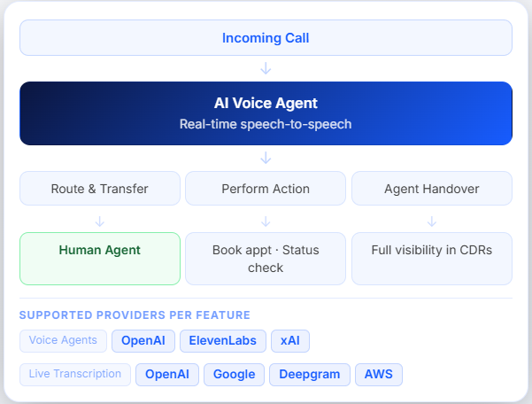Select Book appt · Status check card
The width and height of the screenshot is (532, 404).
tap(266, 259)
